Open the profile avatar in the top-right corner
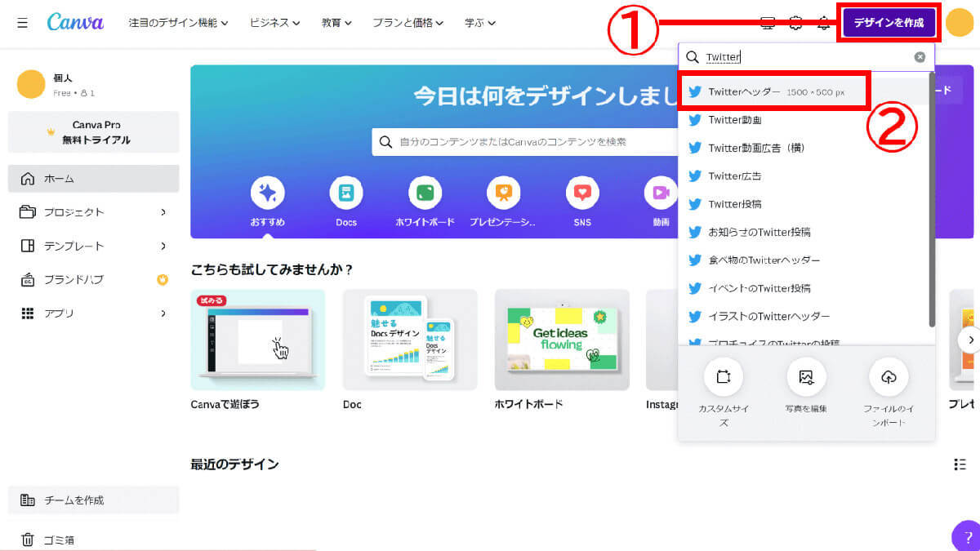Viewport: 980px width, 551px height. [x=960, y=22]
